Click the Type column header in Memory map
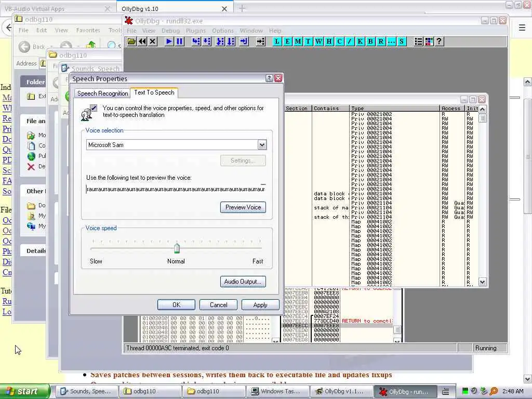The width and height of the screenshot is (532, 399). [x=394, y=108]
